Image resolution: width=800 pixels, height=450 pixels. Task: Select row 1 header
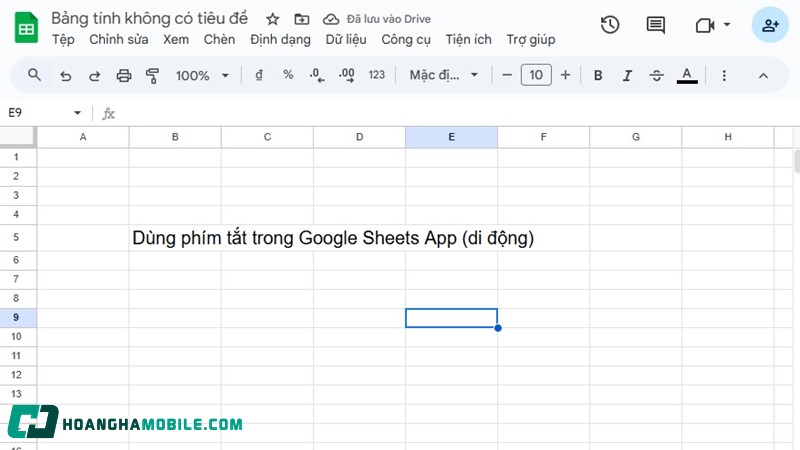[16, 157]
